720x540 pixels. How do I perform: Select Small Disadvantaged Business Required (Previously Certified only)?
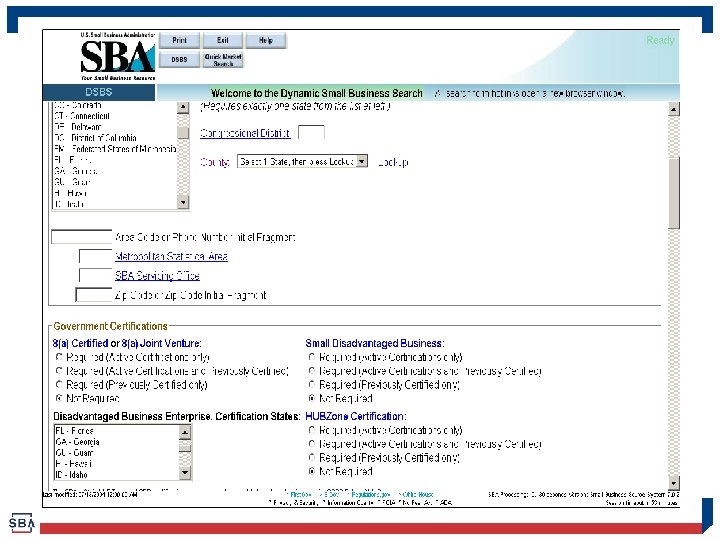[312, 384]
